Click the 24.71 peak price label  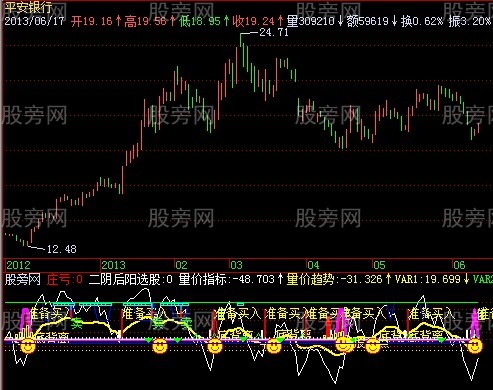point(274,32)
